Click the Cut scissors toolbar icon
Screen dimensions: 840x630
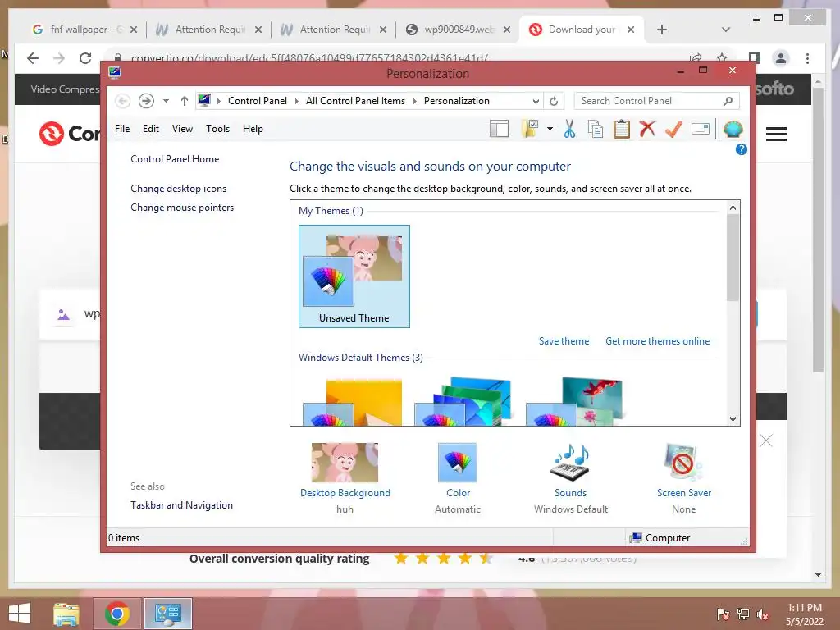point(569,129)
